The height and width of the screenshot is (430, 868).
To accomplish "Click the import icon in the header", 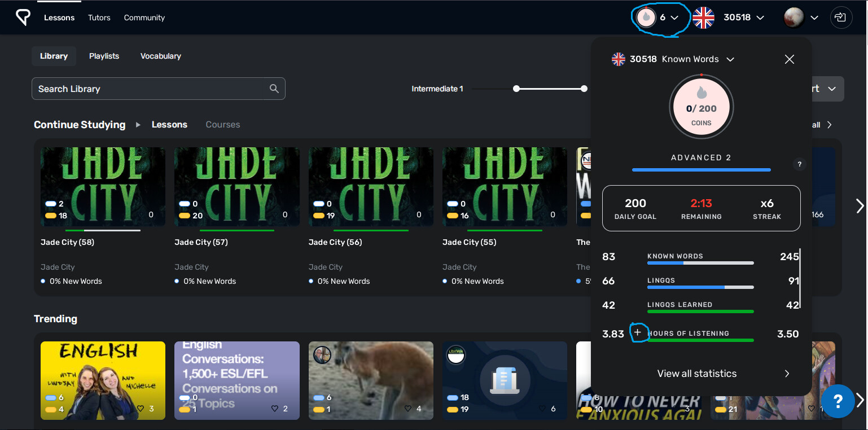I will [841, 17].
